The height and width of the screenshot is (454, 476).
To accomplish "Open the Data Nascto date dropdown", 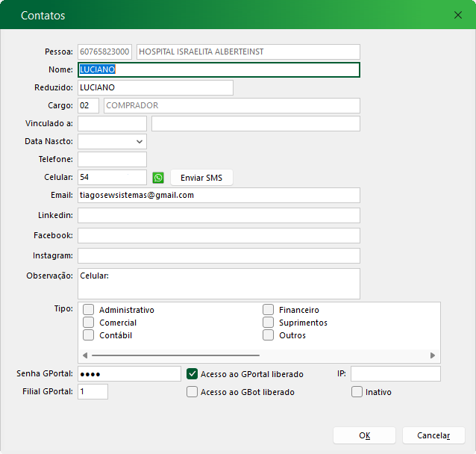I will pos(140,141).
